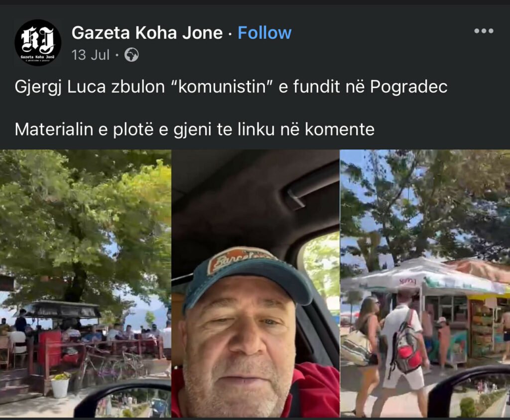Open the left photo showing the lakeside café
The width and height of the screenshot is (510, 420).
(x=85, y=283)
